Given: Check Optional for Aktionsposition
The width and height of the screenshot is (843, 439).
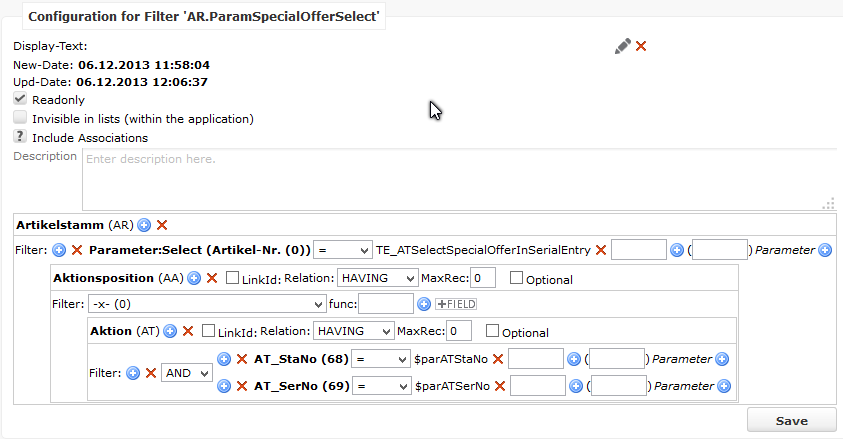Looking at the screenshot, I should [516, 278].
